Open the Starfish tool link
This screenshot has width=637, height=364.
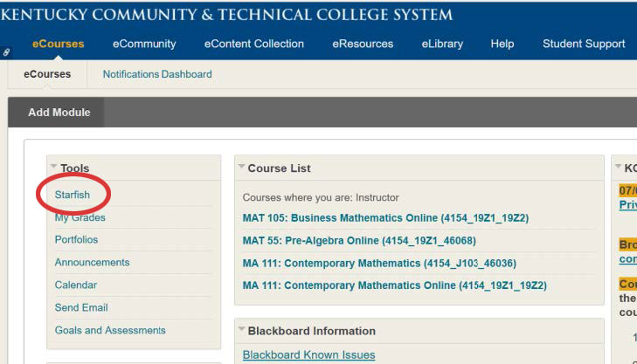point(73,195)
